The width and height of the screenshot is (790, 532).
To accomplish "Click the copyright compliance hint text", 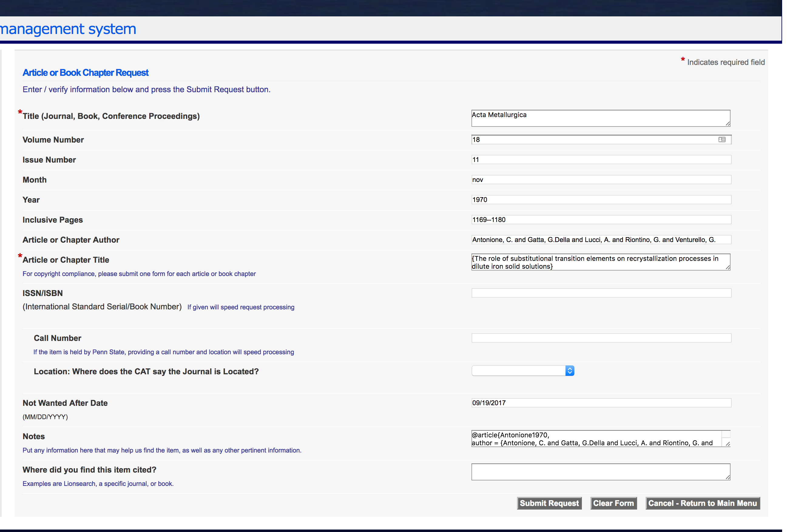I will click(139, 274).
